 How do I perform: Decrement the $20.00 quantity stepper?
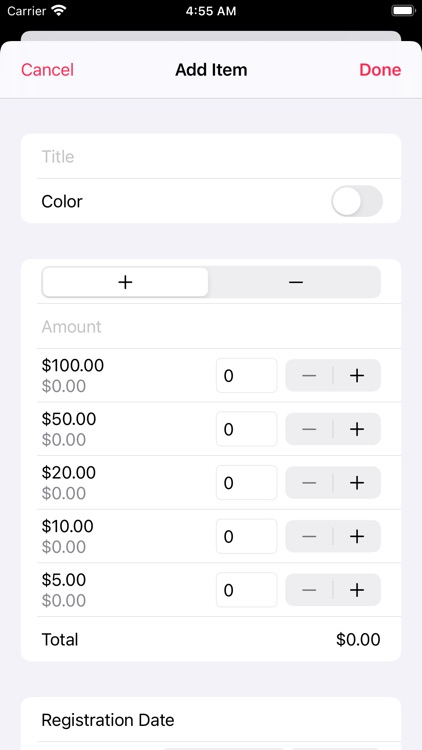[x=309, y=483]
